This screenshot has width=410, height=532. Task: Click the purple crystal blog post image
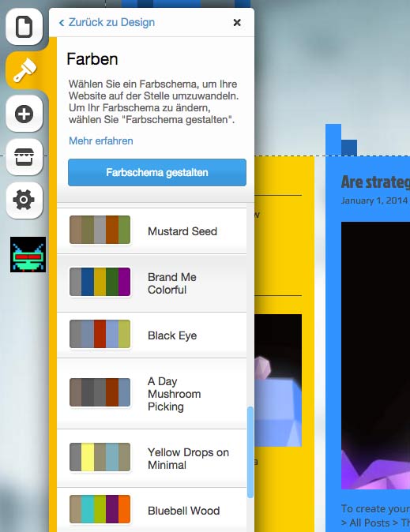coord(375,355)
